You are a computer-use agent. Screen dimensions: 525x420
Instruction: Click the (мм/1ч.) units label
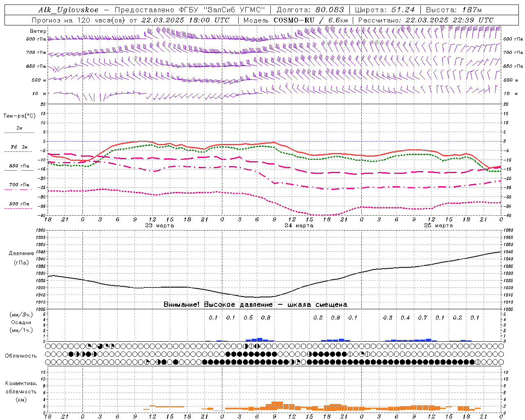pos(21,330)
